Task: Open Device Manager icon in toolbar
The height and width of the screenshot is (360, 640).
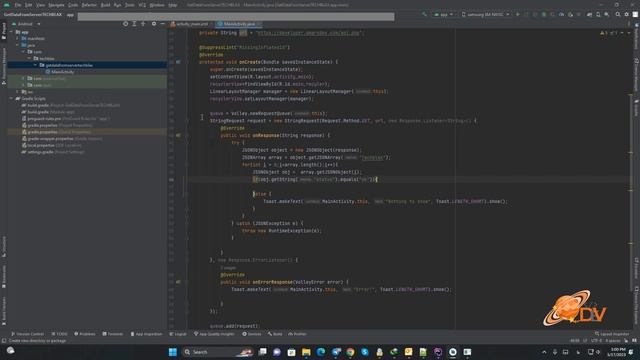Action: tap(598, 14)
